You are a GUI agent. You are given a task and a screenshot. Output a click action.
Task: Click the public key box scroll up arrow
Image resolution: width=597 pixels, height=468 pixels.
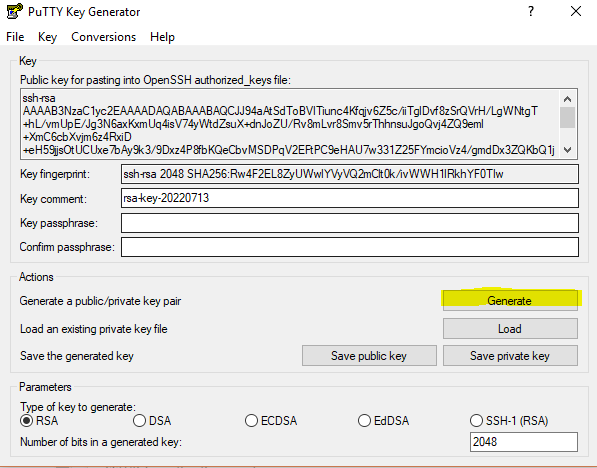(x=567, y=99)
